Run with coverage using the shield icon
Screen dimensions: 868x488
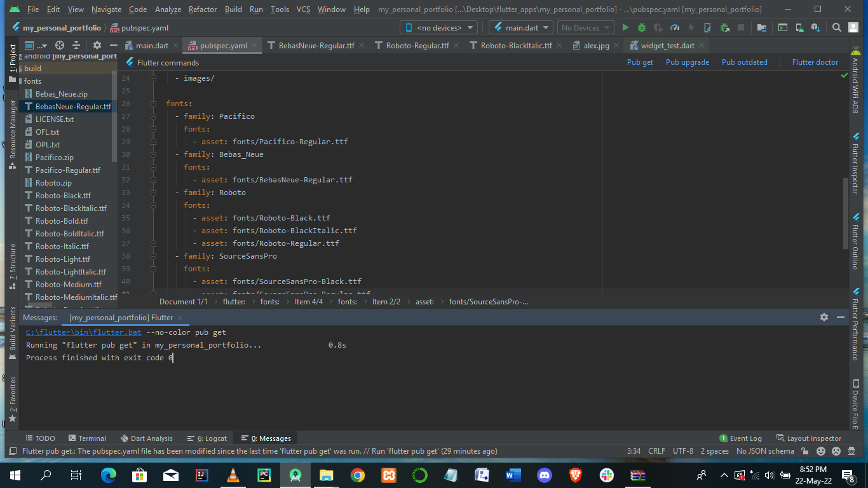pos(658,28)
